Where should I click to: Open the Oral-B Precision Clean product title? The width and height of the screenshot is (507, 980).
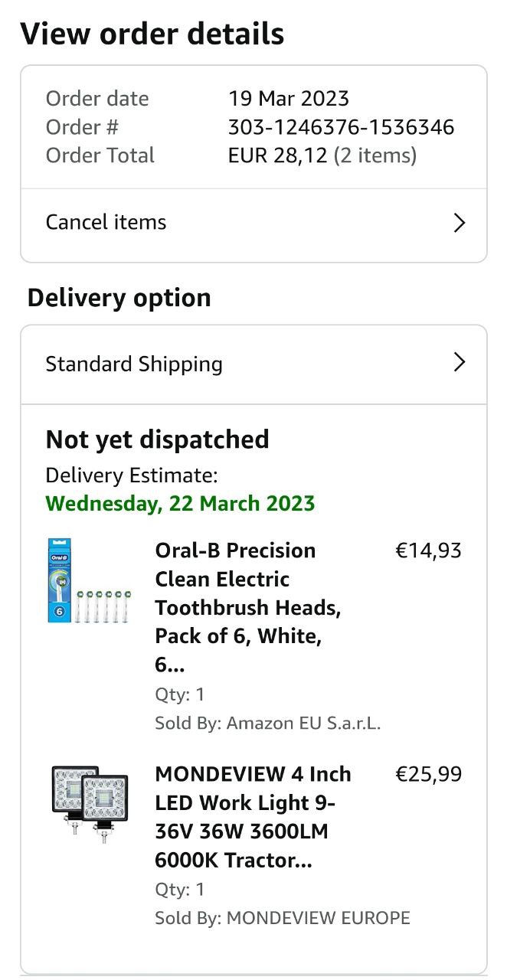point(247,607)
